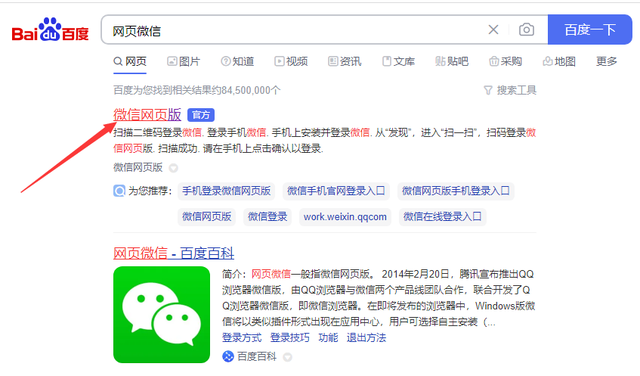Open camera image search icon
The width and height of the screenshot is (640, 376).
click(x=527, y=30)
